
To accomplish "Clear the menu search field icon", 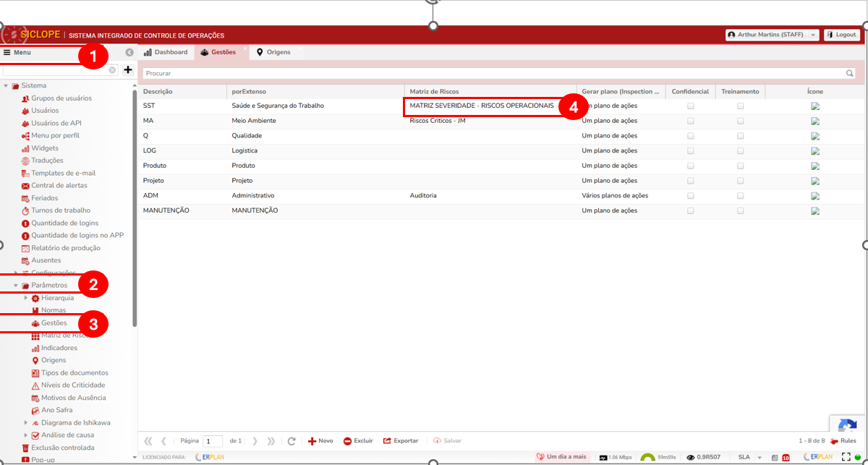I will click(112, 70).
